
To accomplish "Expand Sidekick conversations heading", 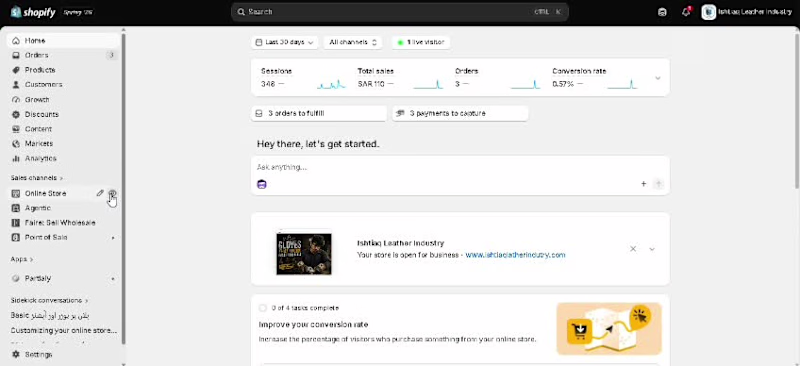I will [x=49, y=301].
